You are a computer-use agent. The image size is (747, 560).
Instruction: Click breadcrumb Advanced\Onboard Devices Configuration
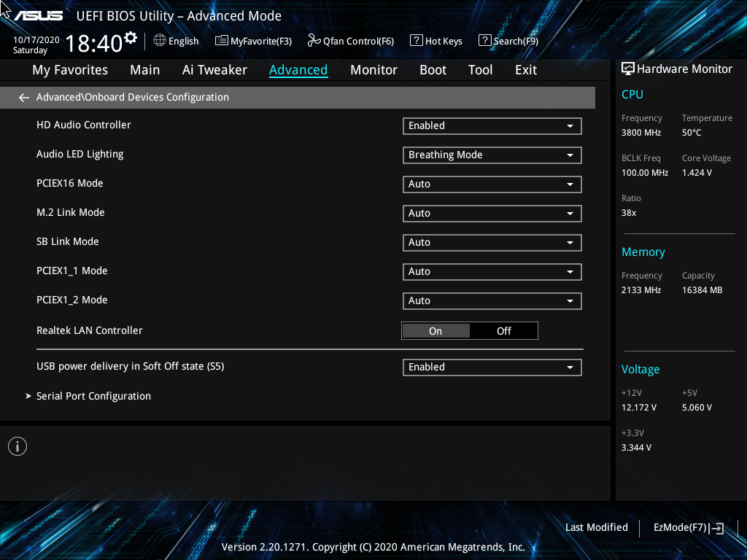133,97
